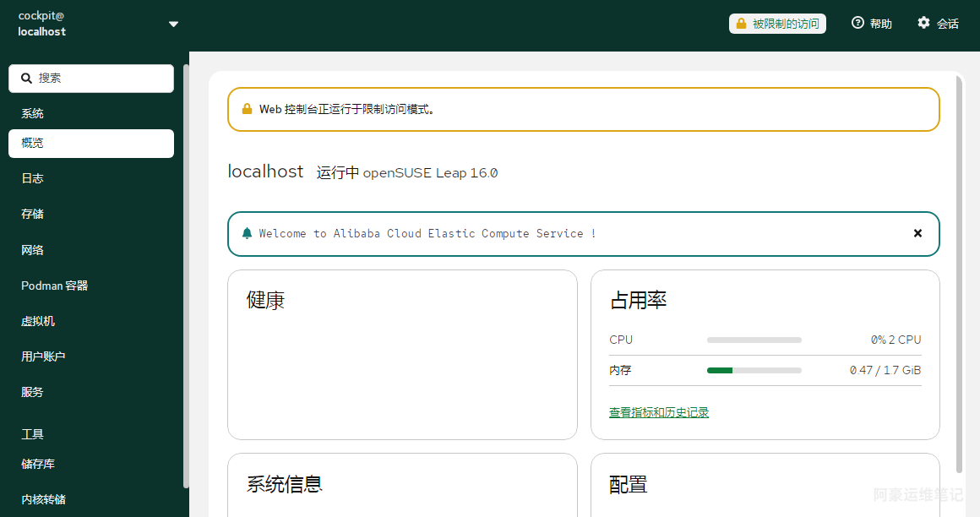Viewport: 980px width, 517px height.
Task: Expand the cockpit@localhost host dropdown
Action: [173, 24]
